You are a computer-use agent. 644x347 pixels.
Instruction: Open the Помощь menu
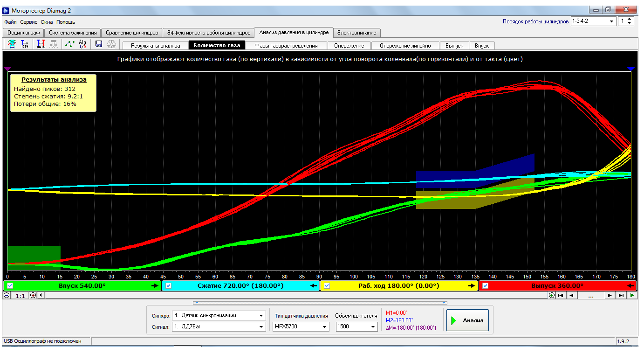coord(66,22)
